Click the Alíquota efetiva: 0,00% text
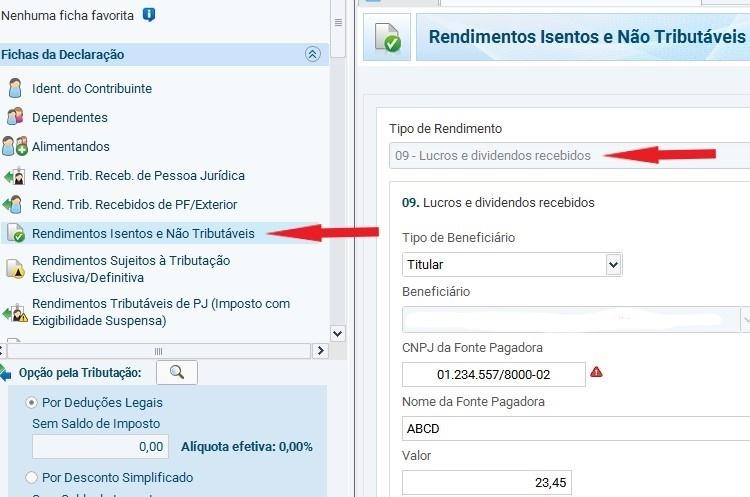 247,447
